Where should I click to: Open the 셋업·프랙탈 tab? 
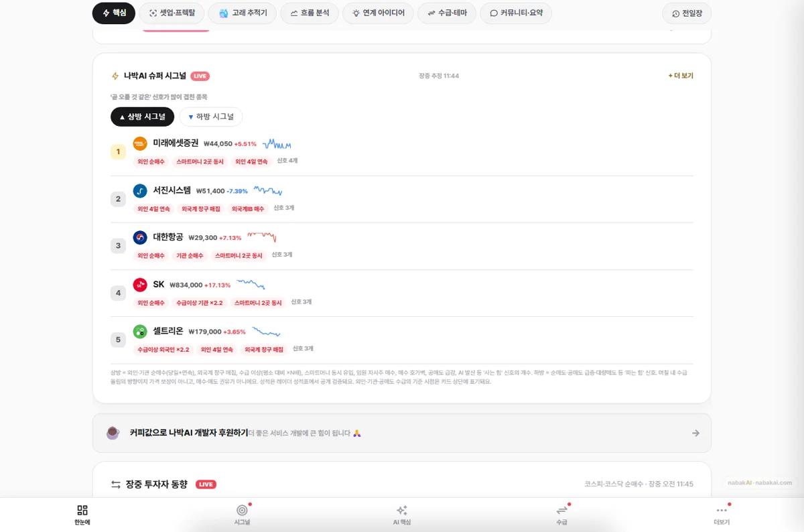(x=172, y=13)
